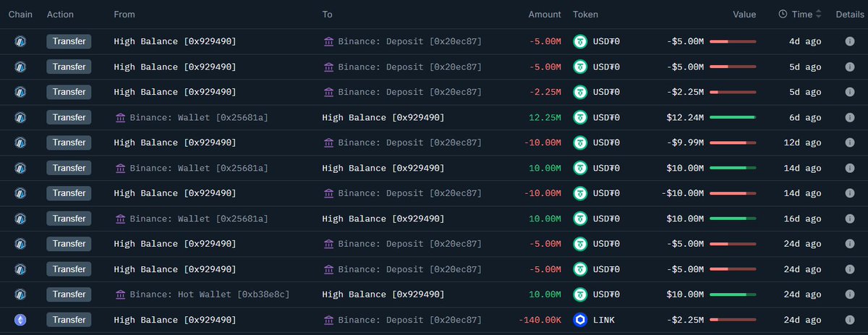Click Arbitrum chain icon in 4d ago row
This screenshot has height=335, width=868.
[20, 41]
